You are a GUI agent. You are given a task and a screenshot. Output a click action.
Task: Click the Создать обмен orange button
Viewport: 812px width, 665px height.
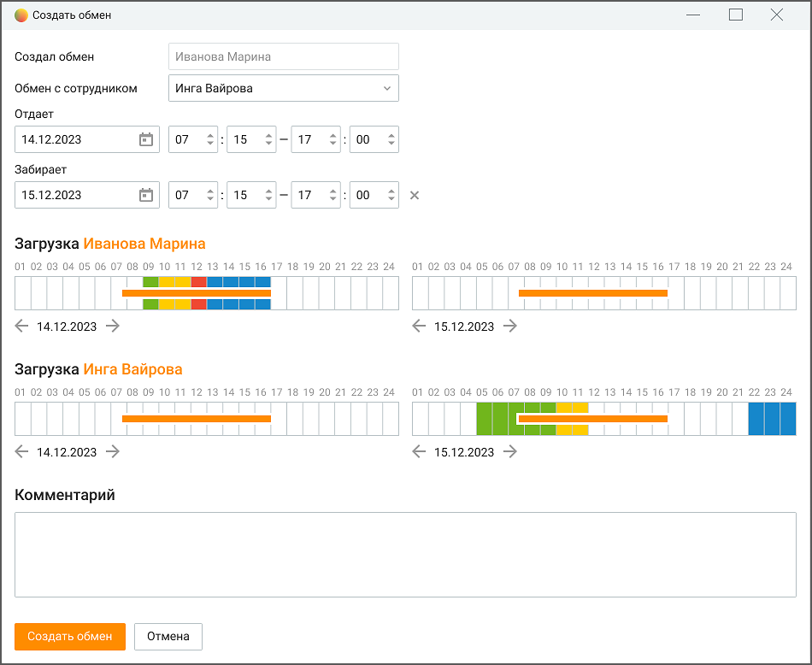[x=70, y=637]
